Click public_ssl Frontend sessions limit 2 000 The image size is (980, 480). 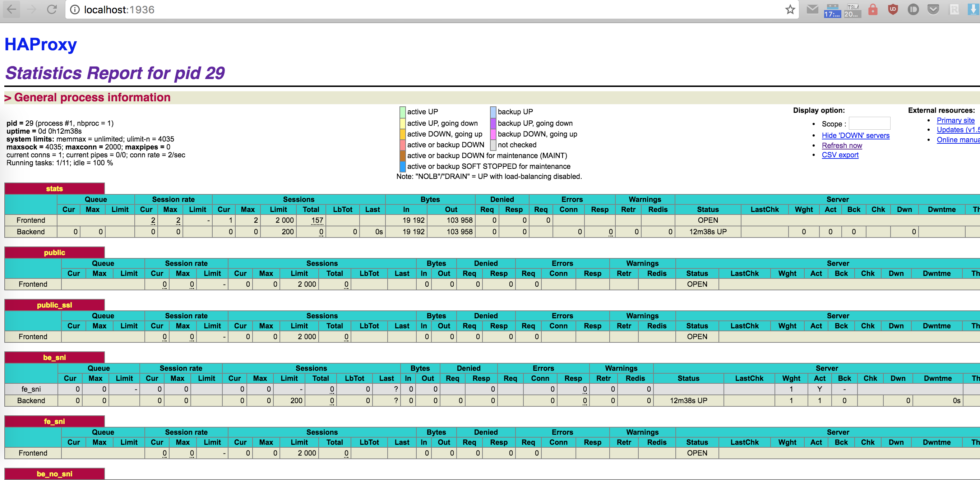(307, 337)
